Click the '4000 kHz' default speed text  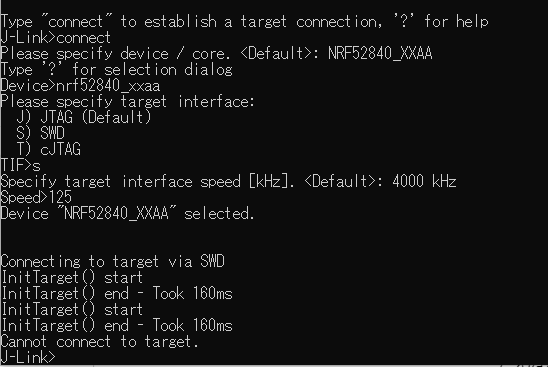coord(424,181)
